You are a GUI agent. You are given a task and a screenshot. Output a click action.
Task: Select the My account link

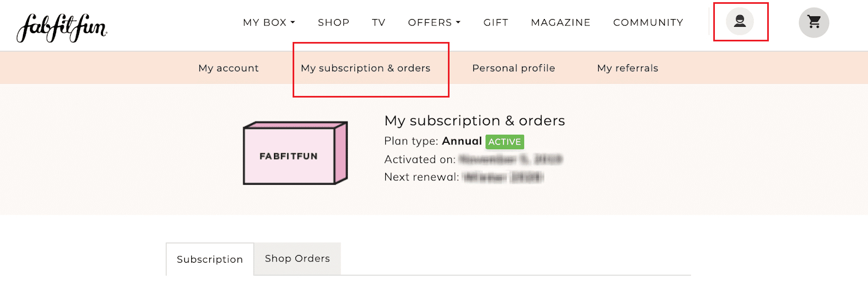[228, 68]
